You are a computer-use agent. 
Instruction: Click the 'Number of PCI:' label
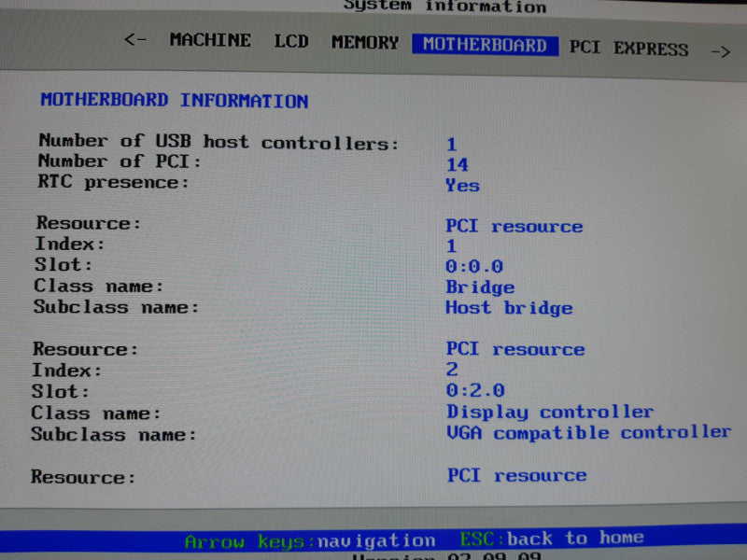click(120, 161)
